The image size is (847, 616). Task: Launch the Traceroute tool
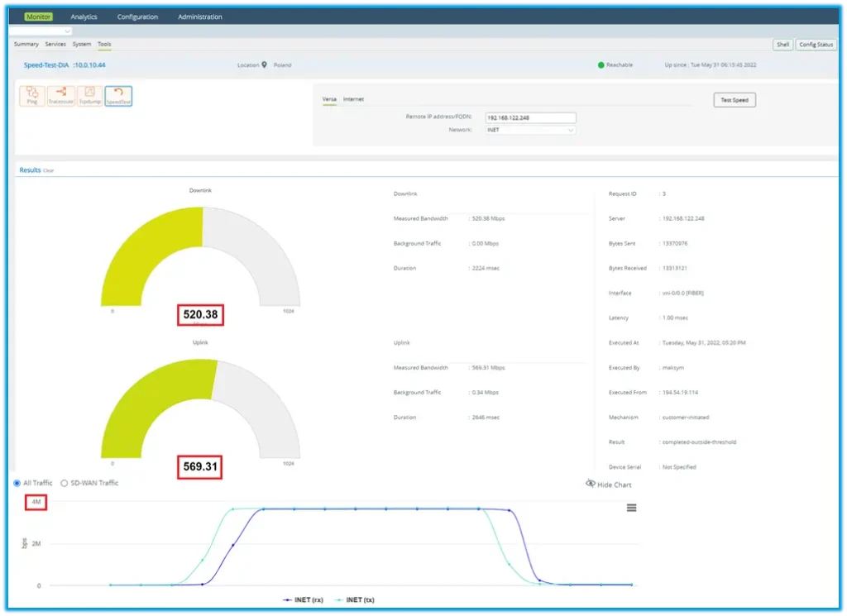tap(61, 96)
